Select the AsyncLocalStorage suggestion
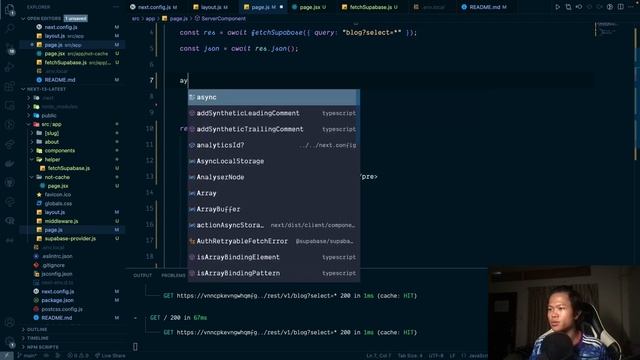 pyautogui.click(x=273, y=161)
